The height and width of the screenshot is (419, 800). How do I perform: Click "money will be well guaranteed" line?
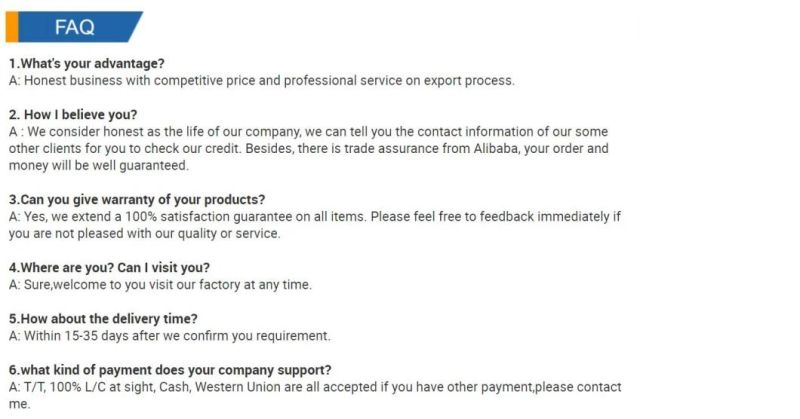coord(98,166)
